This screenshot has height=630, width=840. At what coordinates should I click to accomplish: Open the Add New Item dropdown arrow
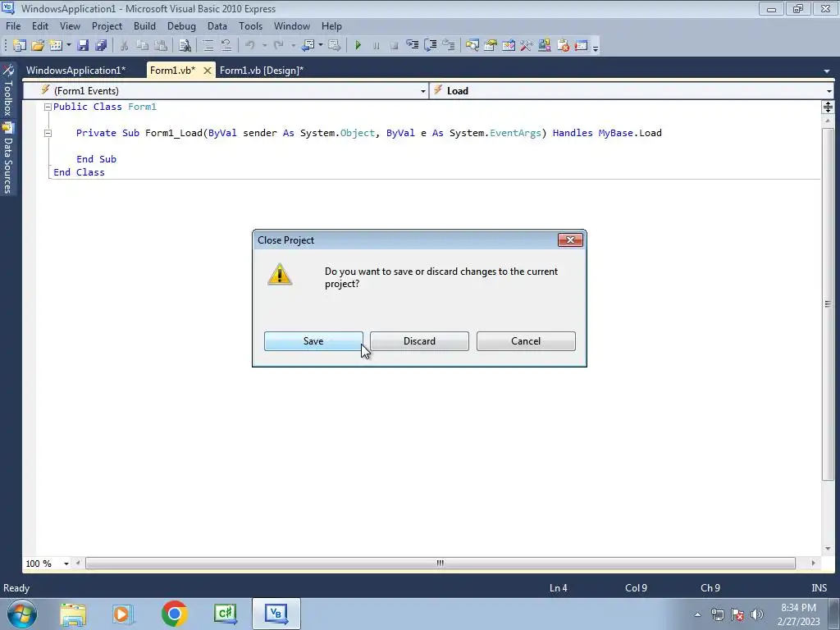point(69,46)
